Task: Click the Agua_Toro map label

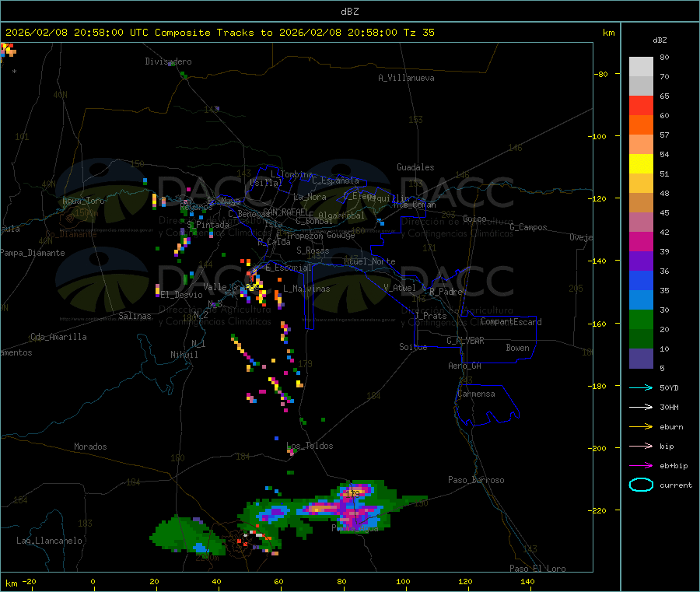Action: pyautogui.click(x=83, y=201)
